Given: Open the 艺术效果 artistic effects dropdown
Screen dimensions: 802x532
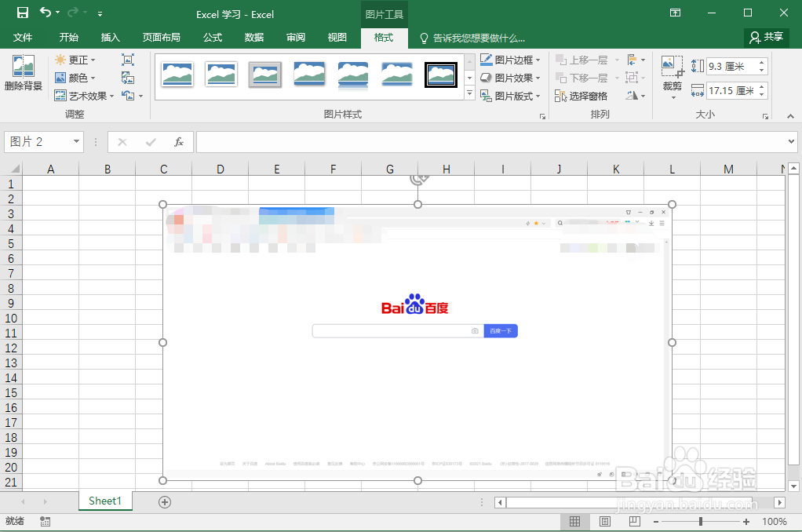Looking at the screenshot, I should 84,96.
